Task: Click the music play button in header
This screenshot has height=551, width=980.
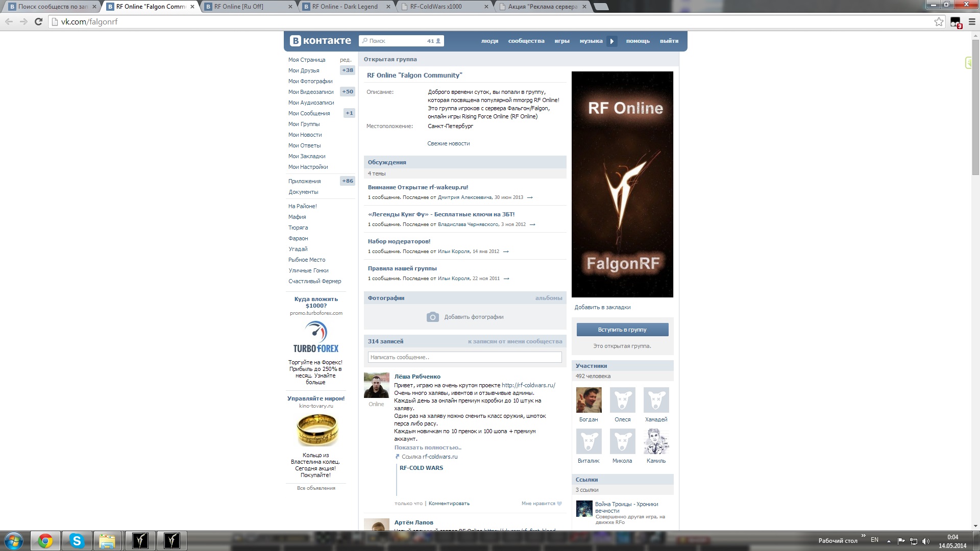Action: pos(612,41)
